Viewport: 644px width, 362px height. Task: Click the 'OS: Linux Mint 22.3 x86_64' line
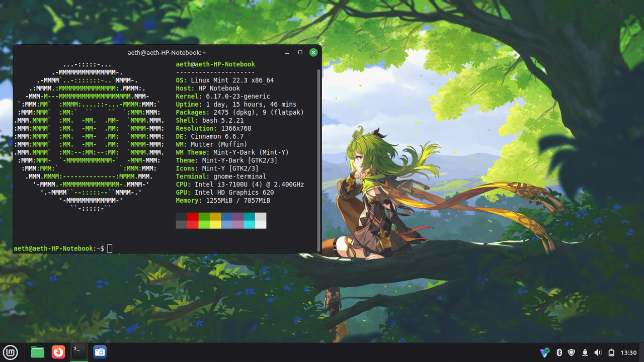[x=225, y=80]
